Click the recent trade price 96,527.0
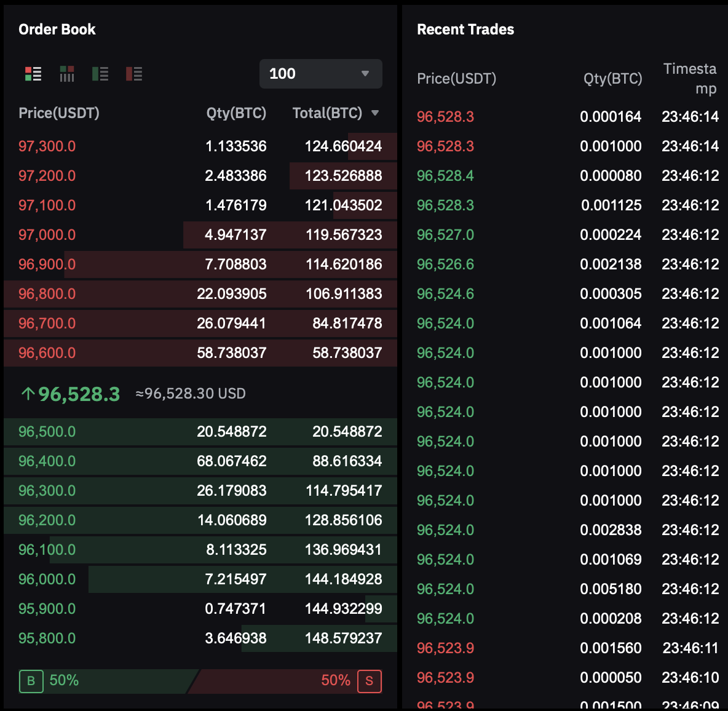Screen dimensions: 728x711 (x=445, y=234)
